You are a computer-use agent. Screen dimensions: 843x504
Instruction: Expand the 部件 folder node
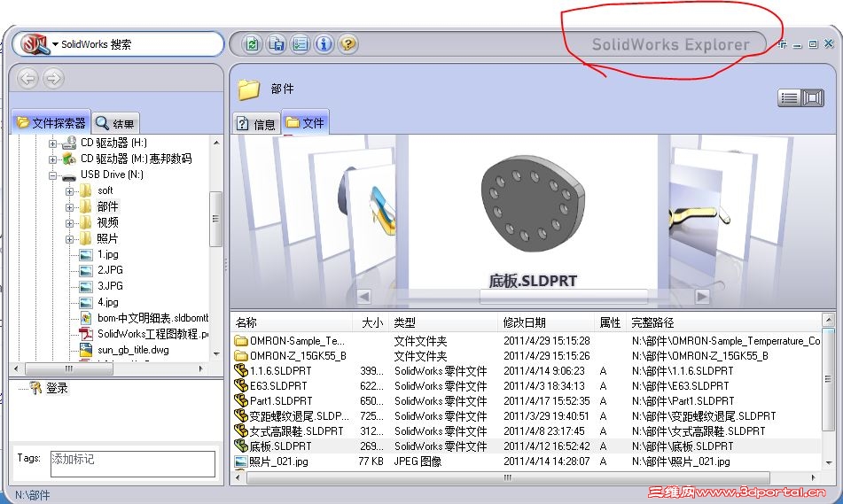click(69, 207)
